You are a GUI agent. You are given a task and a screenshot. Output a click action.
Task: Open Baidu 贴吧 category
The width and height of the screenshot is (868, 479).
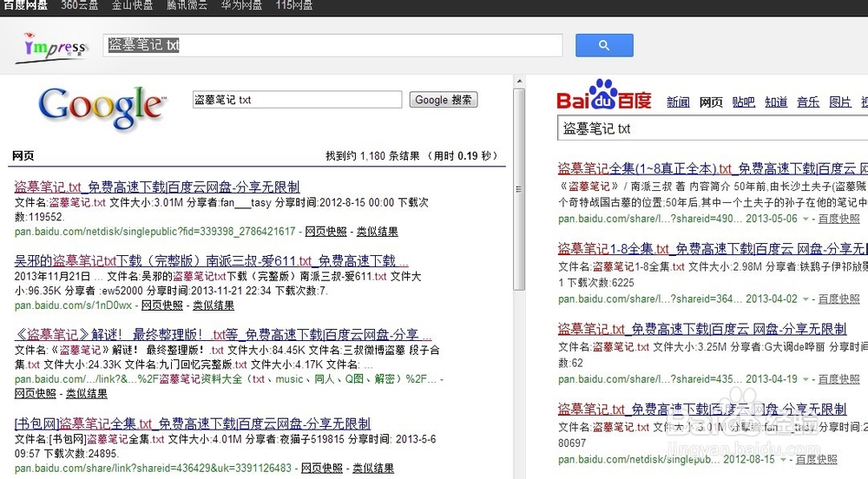point(744,102)
